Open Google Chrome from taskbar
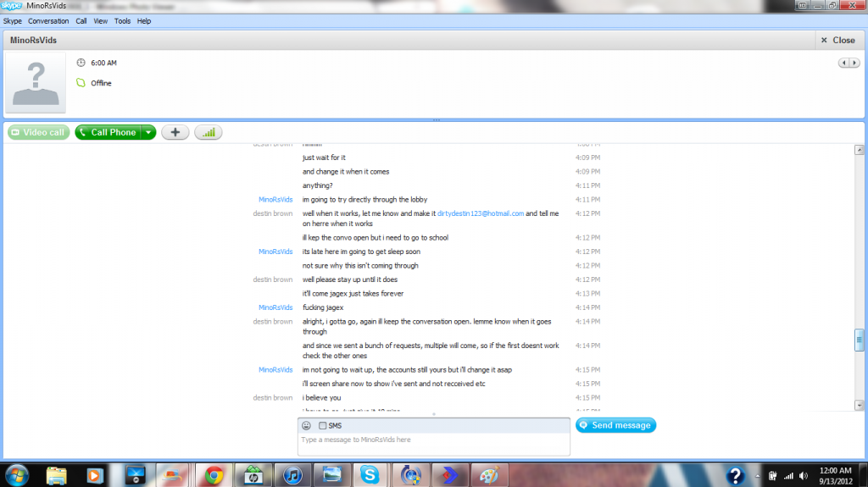Screen dimensions: 868x487 coord(214,475)
